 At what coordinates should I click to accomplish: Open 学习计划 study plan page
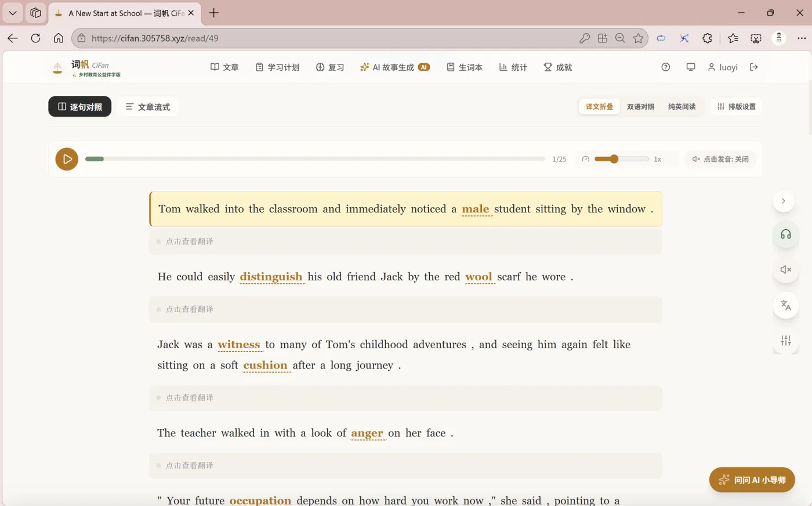pos(277,67)
